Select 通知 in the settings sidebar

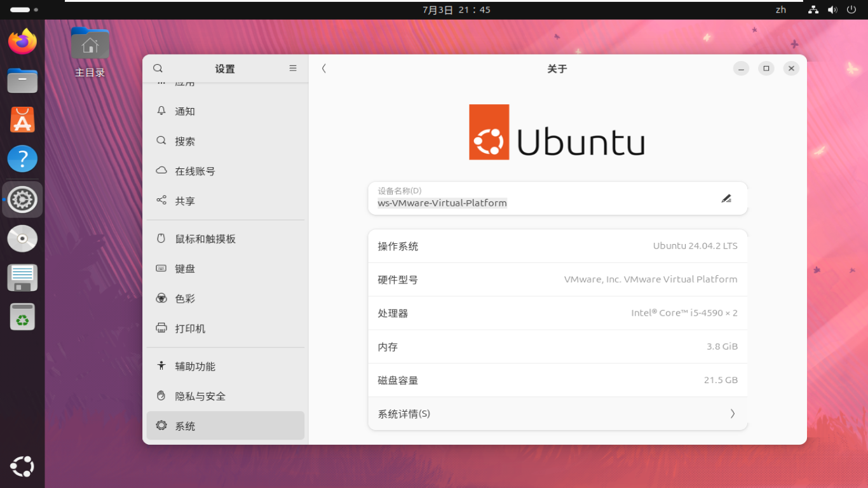[x=226, y=111]
